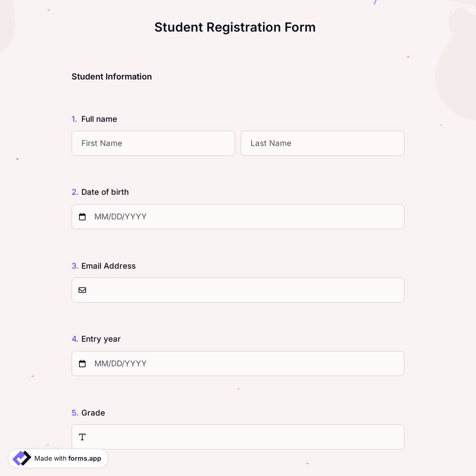Click the envelope icon in Email Address field
The image size is (476, 476).
pos(82,289)
